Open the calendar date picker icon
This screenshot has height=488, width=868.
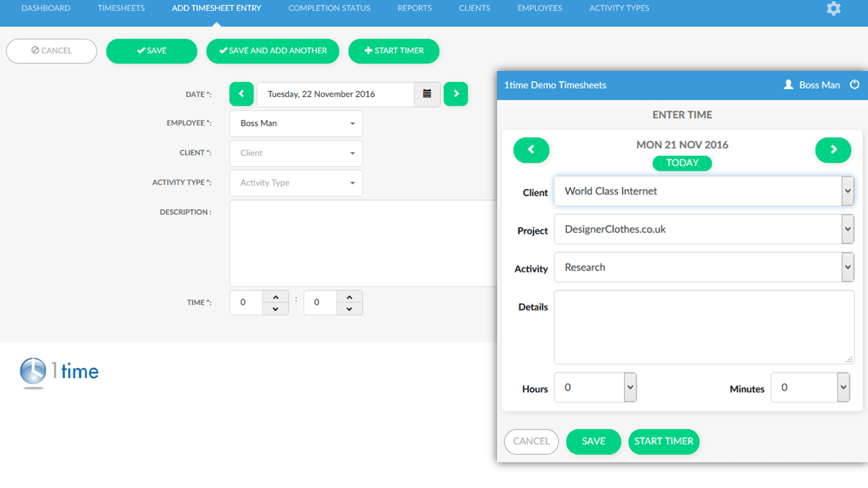[x=427, y=94]
